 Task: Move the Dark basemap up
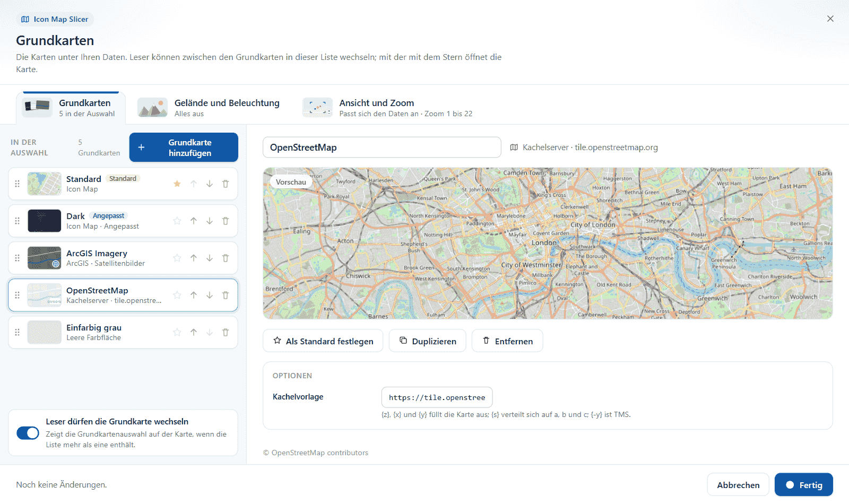click(x=194, y=221)
